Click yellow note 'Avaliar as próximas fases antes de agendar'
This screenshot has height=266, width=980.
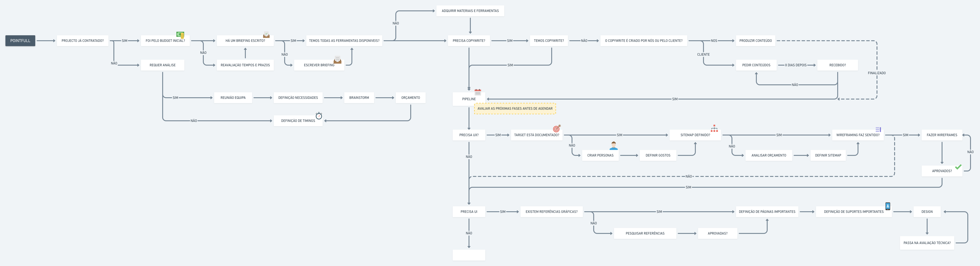pos(515,109)
